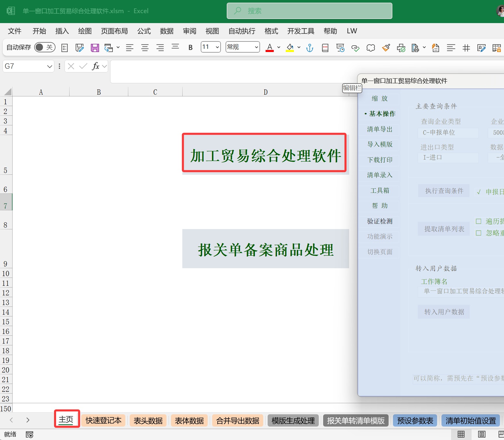This screenshot has height=440, width=504.
Task: Open font color dropdown arrow
Action: (279, 47)
